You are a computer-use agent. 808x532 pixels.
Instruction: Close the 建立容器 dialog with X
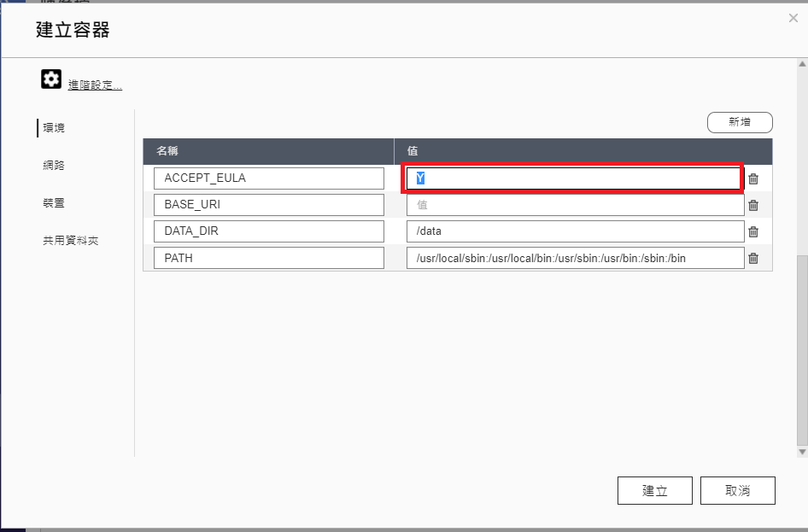point(793,18)
